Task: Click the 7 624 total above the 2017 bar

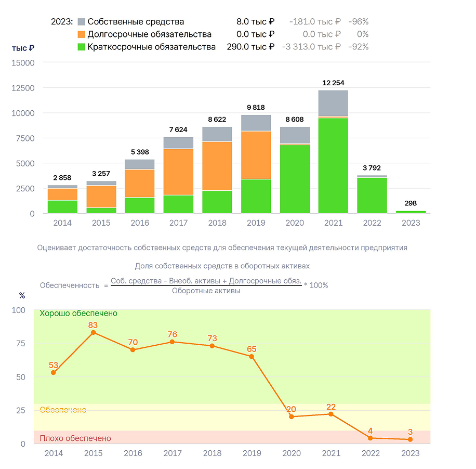Action: 178,129
